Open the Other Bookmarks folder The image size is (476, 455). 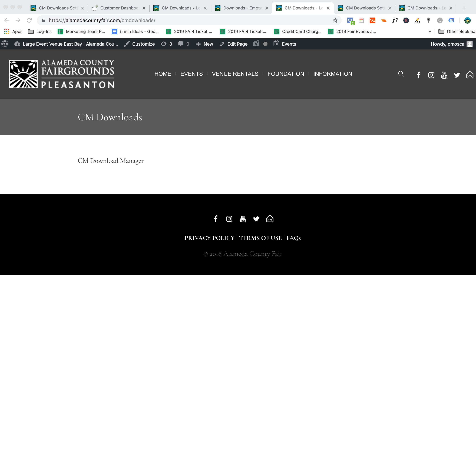(457, 32)
